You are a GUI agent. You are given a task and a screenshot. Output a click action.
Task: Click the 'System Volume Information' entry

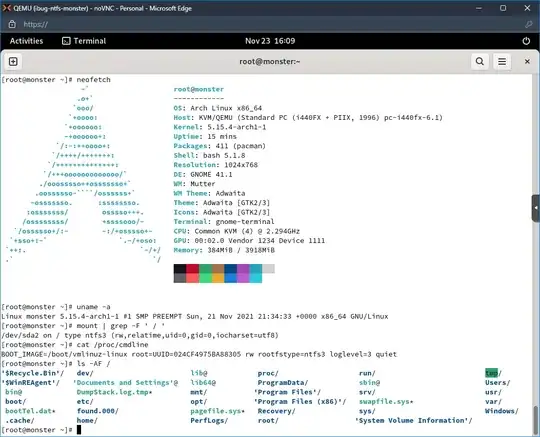tap(414, 420)
